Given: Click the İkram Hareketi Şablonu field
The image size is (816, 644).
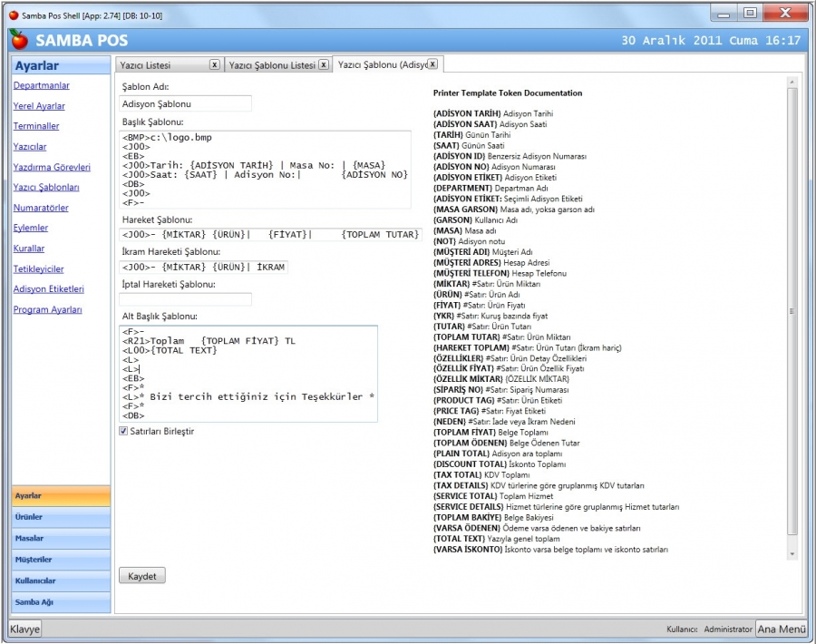Looking at the screenshot, I should pos(203,267).
